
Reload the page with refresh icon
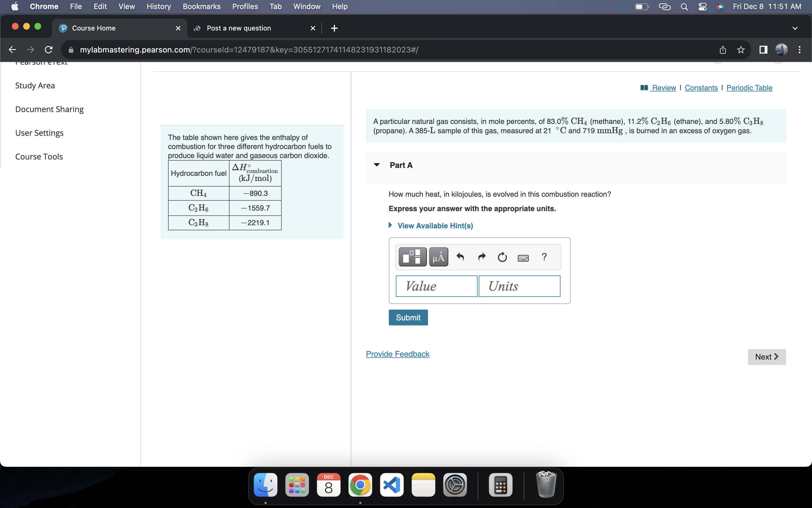[x=49, y=50]
